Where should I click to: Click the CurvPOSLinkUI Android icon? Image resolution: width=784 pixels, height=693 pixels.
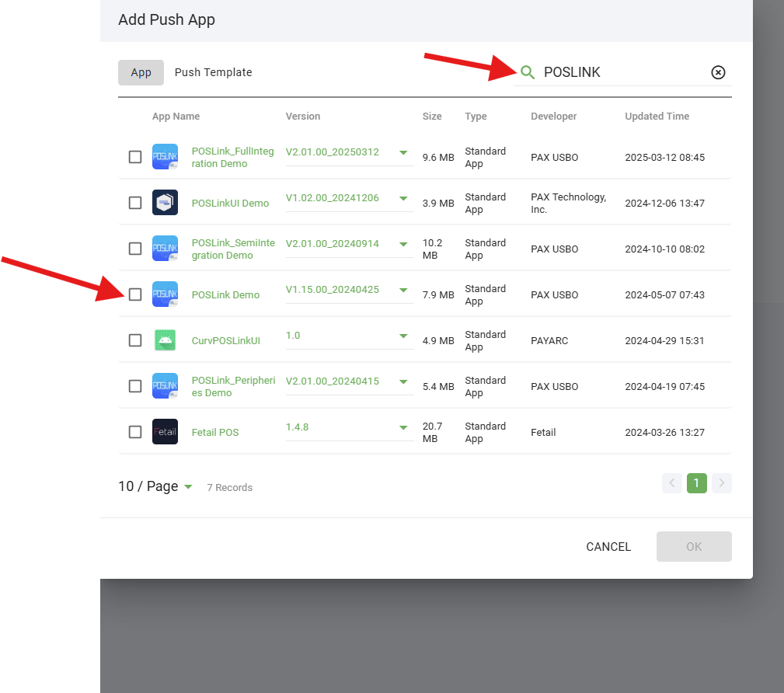tap(165, 340)
